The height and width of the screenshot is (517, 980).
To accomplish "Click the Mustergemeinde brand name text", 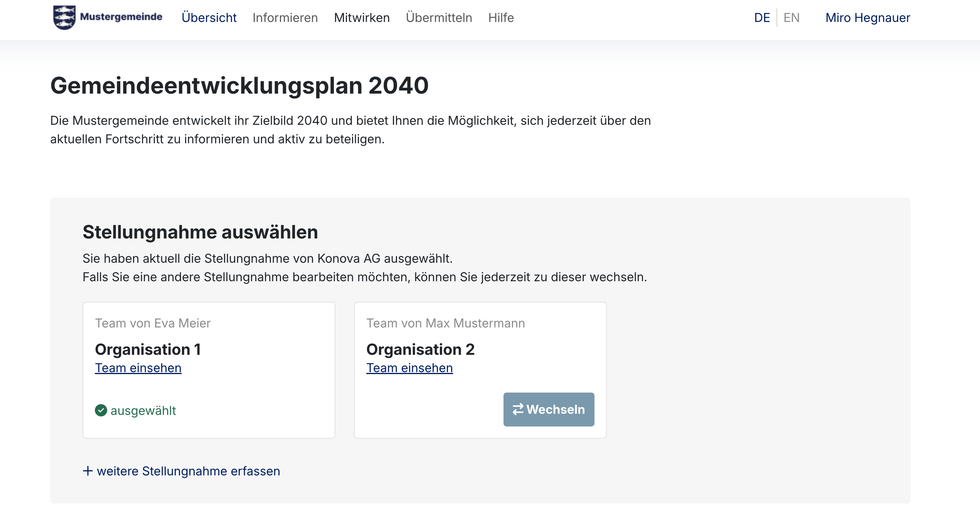I will pyautogui.click(x=121, y=17).
